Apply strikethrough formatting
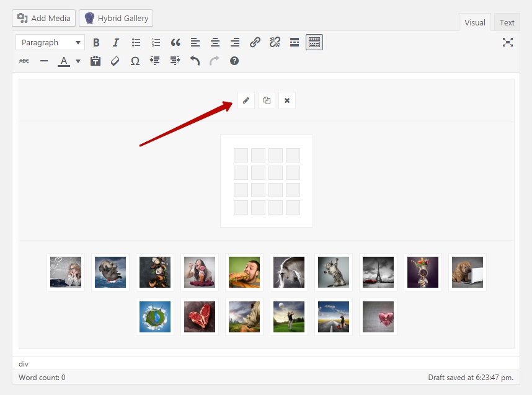532x395 pixels. click(x=24, y=61)
